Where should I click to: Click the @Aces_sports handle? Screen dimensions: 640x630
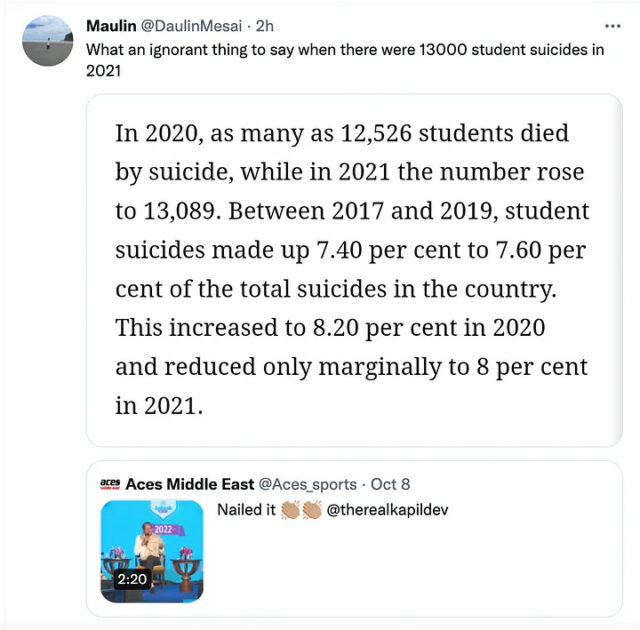307,484
